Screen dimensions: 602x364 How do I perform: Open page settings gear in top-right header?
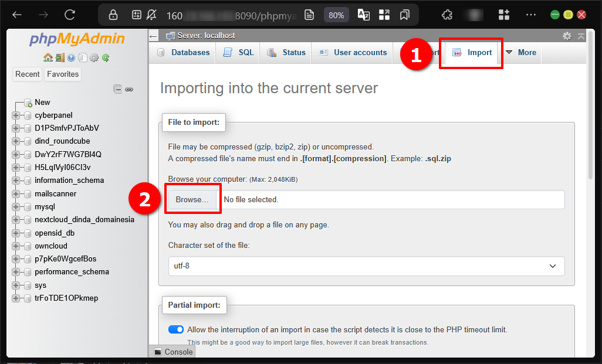[x=567, y=36]
